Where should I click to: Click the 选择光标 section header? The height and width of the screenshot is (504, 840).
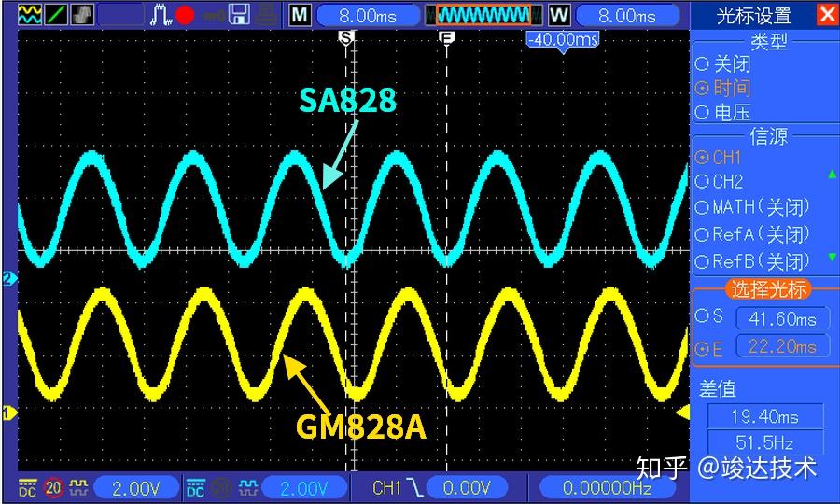coord(768,289)
